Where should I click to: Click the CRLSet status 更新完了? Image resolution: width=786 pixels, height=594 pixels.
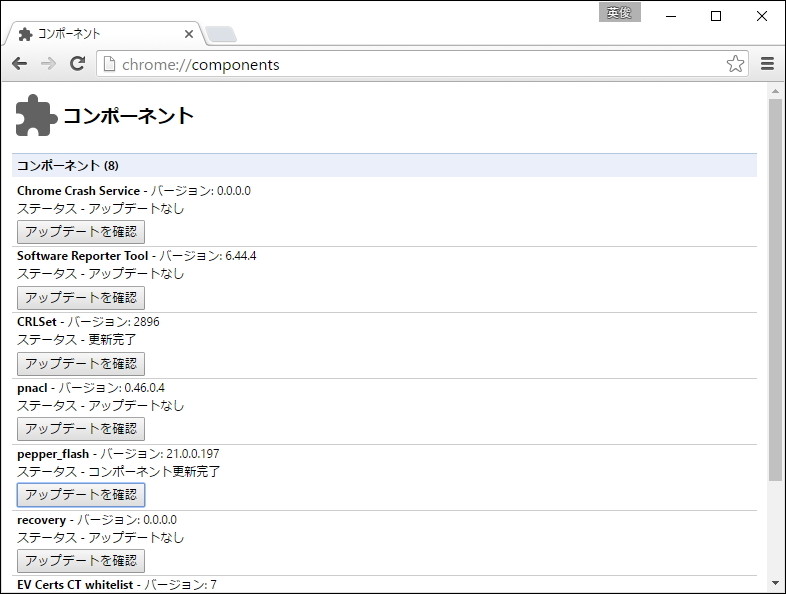tap(112, 340)
